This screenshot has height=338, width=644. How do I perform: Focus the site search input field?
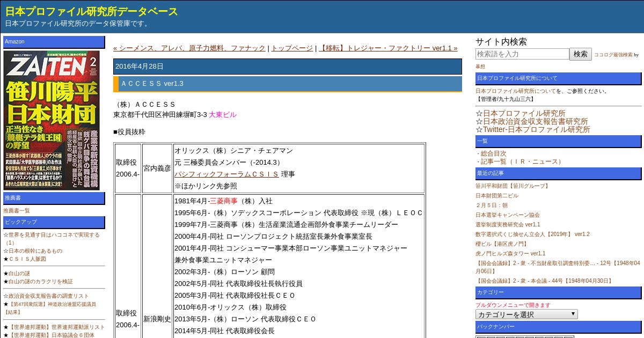[522, 54]
